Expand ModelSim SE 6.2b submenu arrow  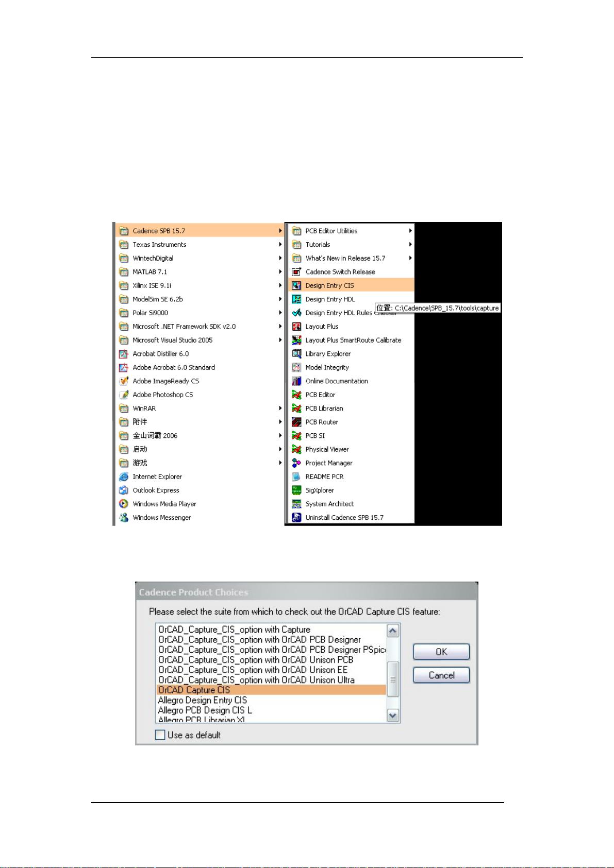pyautogui.click(x=280, y=299)
